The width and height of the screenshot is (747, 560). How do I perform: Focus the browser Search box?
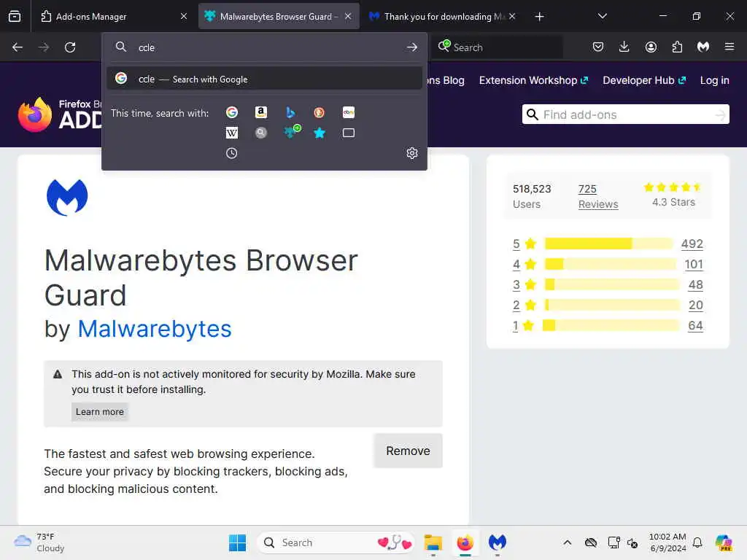tap(497, 47)
